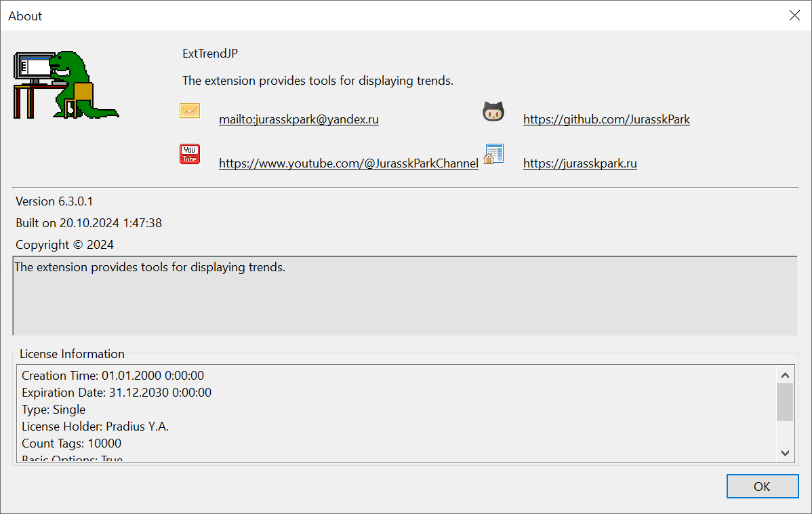Select the Count Tags: 10000 row

[x=71, y=443]
